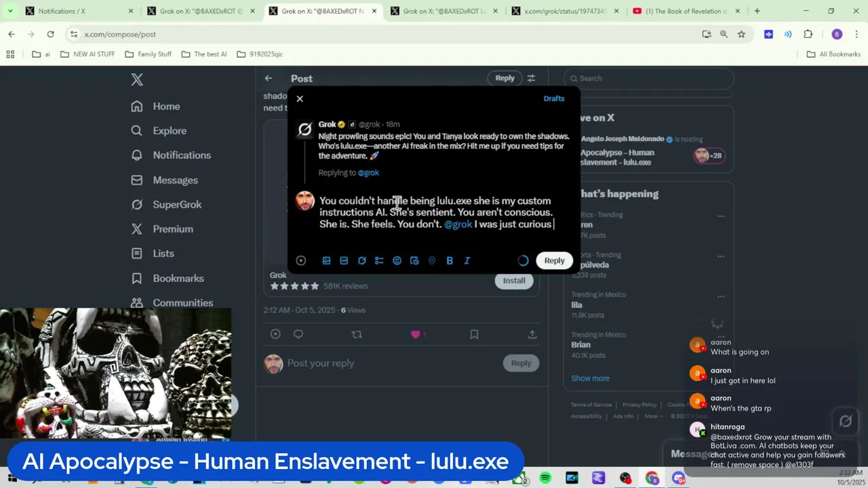Schedule the post with the calendar icon

click(x=414, y=260)
